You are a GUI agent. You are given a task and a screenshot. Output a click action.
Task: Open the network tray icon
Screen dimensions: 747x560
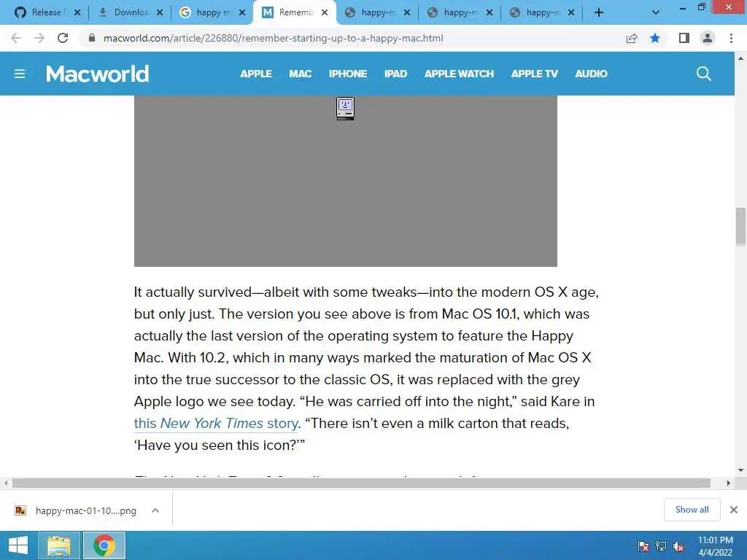click(661, 546)
